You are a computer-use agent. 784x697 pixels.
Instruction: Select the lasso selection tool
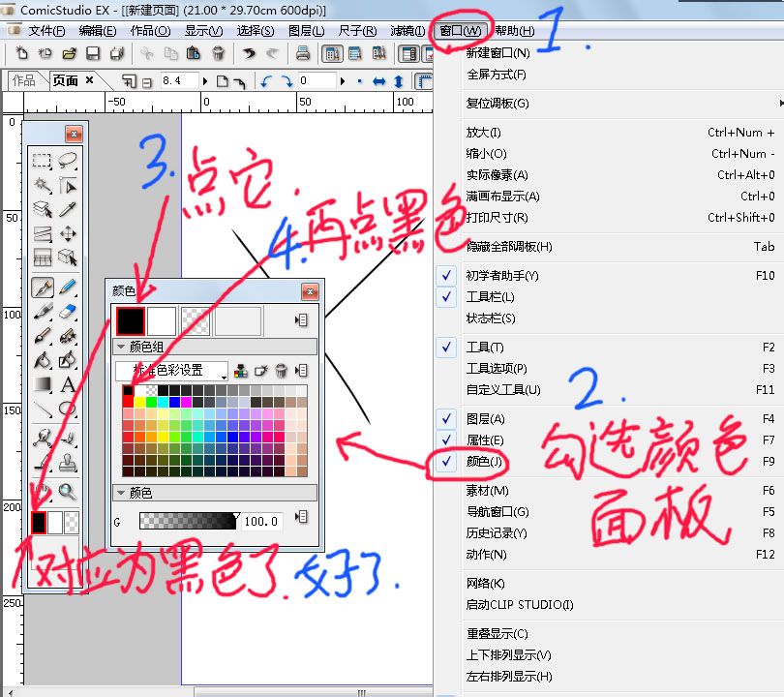[68, 160]
